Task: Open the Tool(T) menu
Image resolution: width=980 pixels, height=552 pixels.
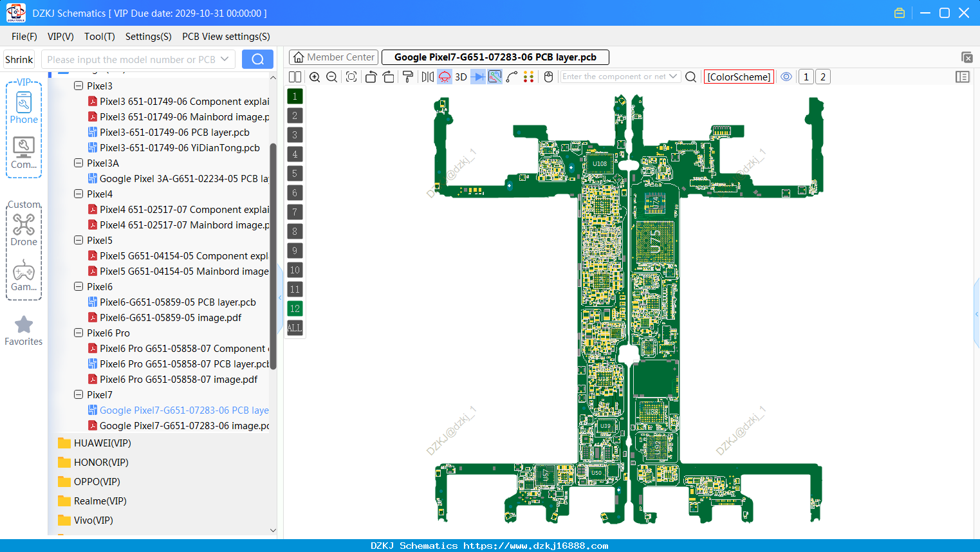Action: tap(100, 37)
